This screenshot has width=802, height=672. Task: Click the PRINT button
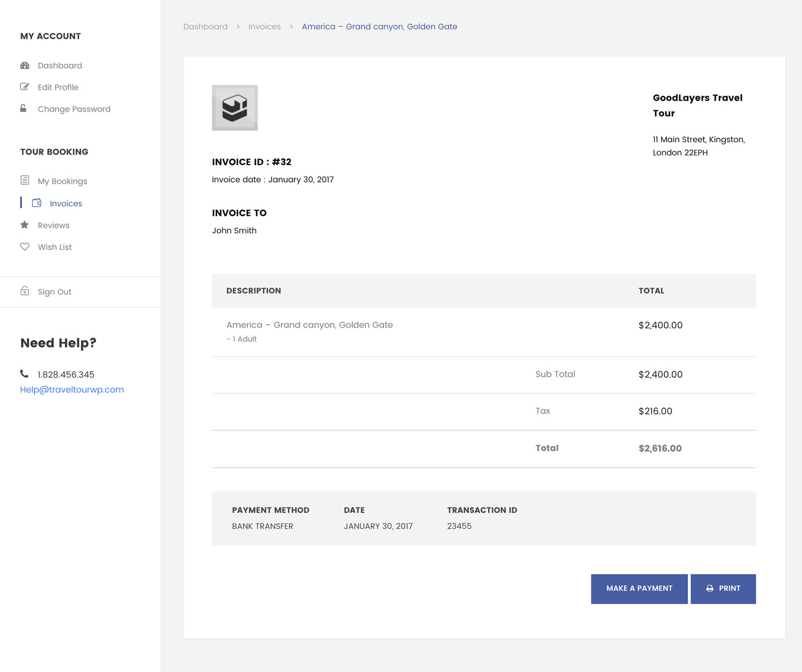(723, 588)
